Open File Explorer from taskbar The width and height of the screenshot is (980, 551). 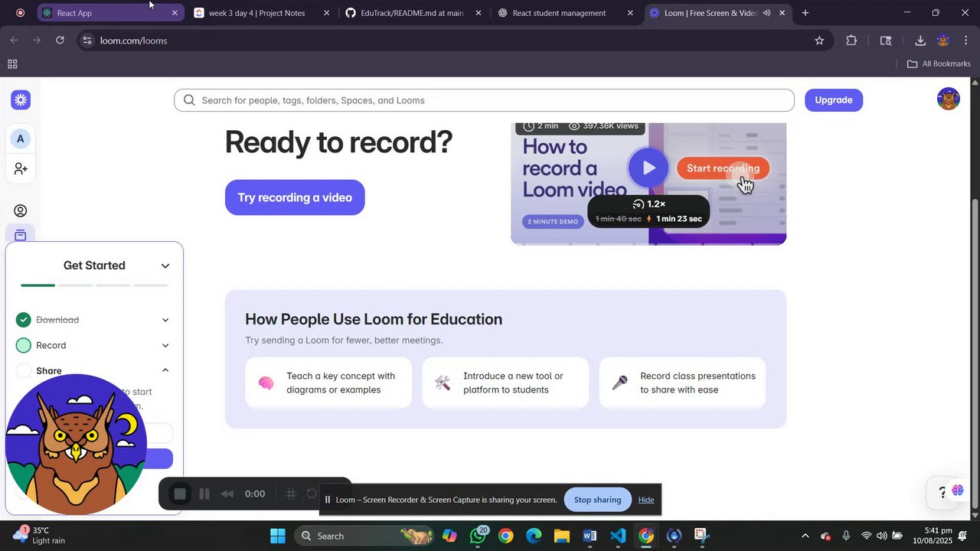562,536
